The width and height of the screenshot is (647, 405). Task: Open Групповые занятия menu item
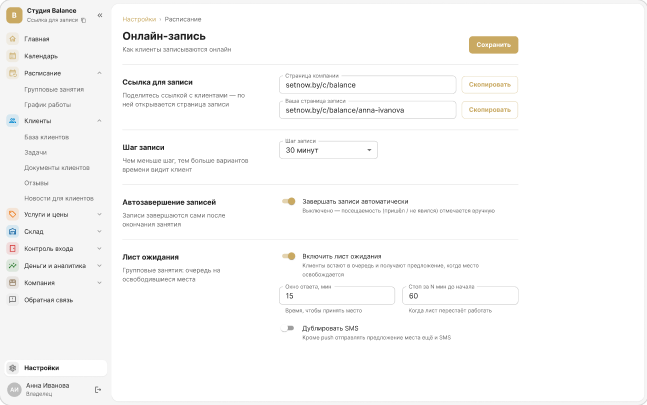click(x=54, y=89)
